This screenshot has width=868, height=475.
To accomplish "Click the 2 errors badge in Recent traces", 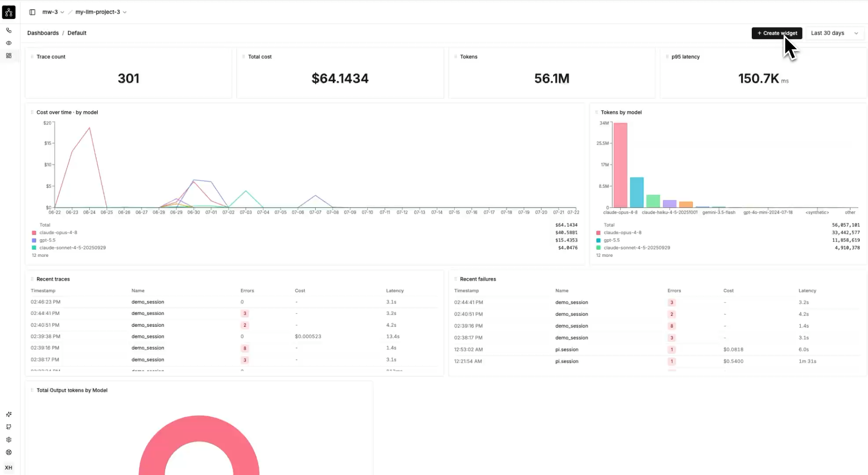I will 245,325.
